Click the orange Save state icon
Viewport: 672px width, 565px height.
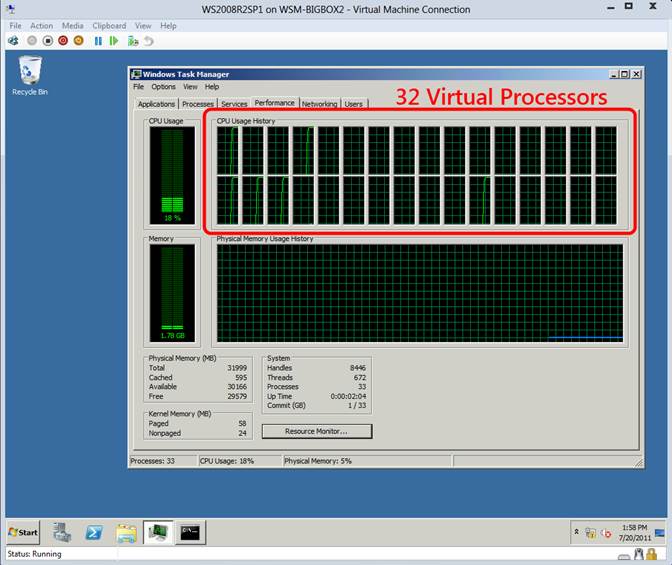point(78,41)
